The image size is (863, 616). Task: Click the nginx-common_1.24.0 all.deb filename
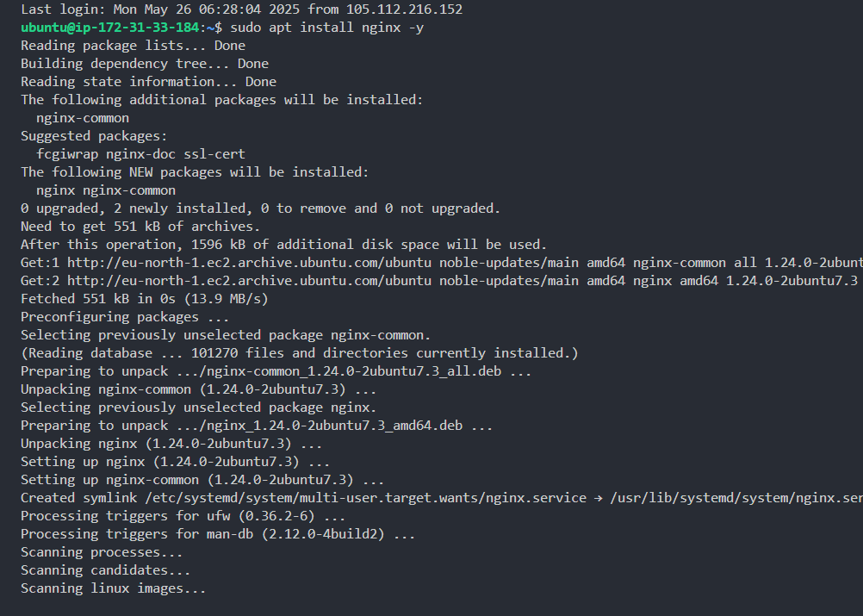353,371
